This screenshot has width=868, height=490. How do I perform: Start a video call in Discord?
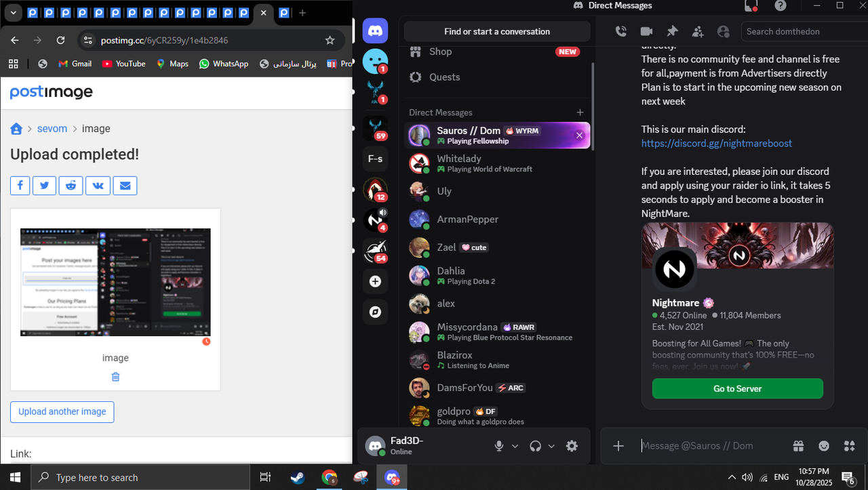tap(646, 31)
